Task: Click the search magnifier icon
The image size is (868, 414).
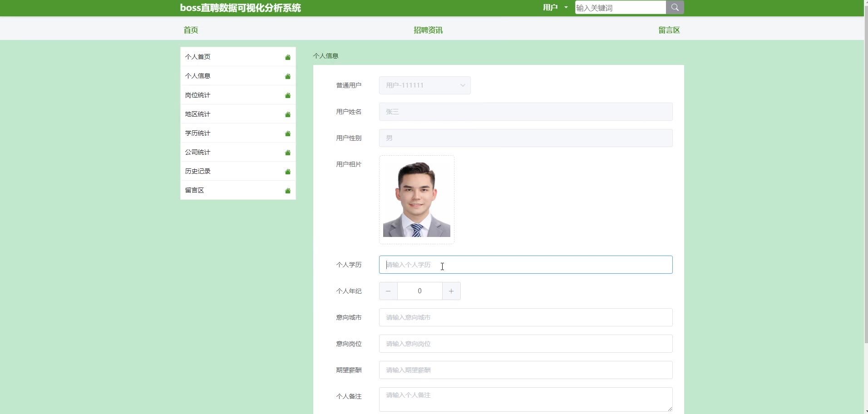Action: pyautogui.click(x=675, y=7)
